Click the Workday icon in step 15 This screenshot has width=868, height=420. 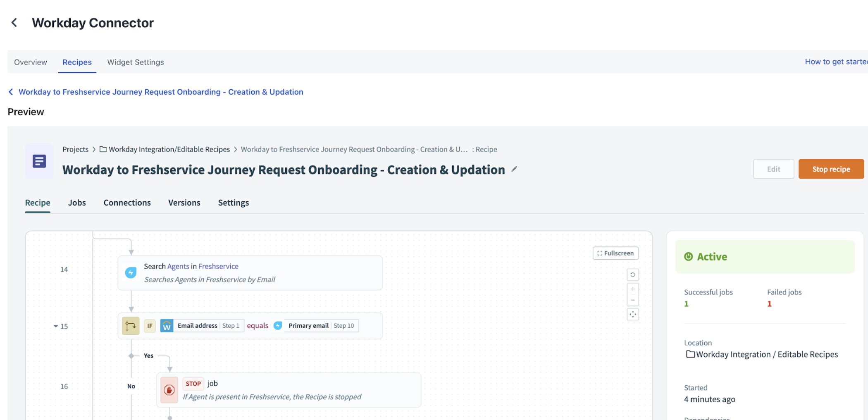point(167,326)
